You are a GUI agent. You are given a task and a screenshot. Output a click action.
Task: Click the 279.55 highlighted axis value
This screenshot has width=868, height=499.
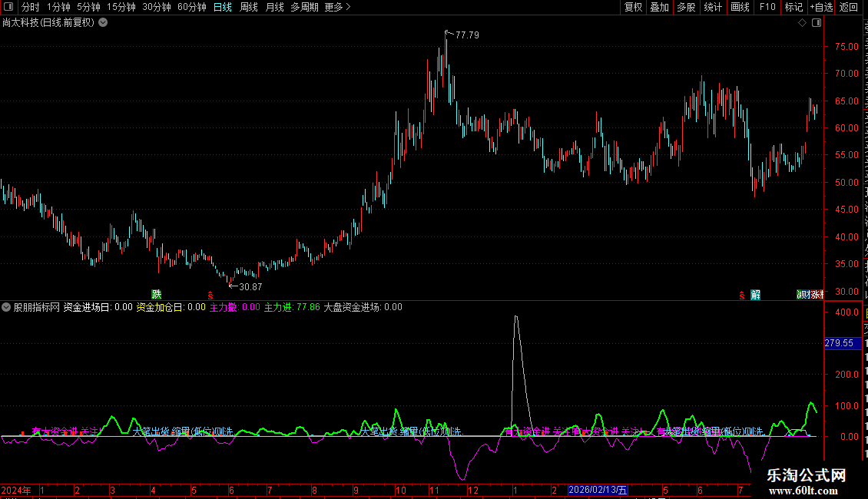(843, 343)
